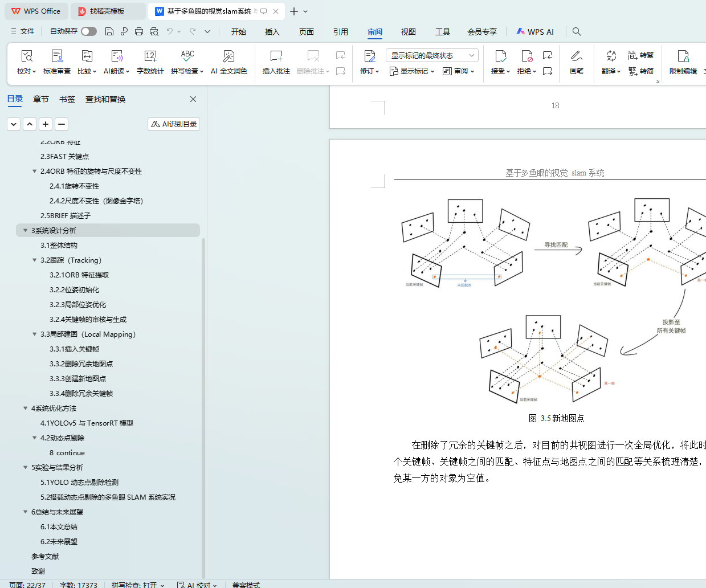Click the 页面: 22/37 status indicator
The image size is (706, 588).
coord(27,585)
